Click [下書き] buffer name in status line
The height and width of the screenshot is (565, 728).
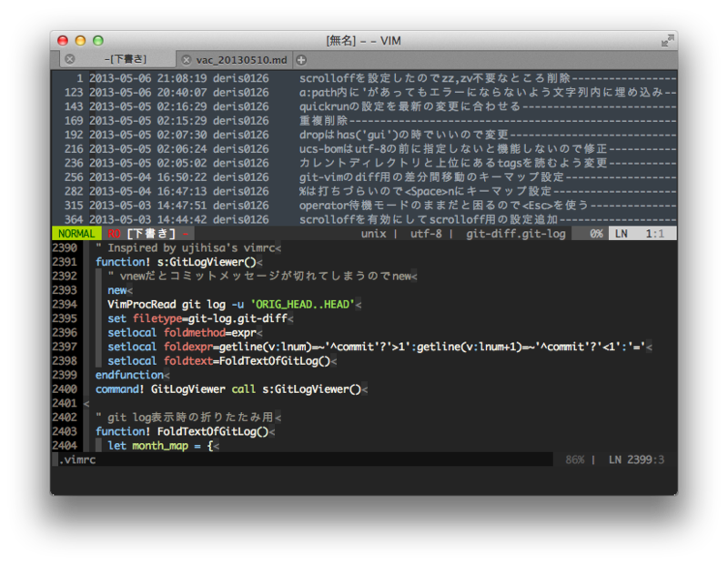(x=151, y=234)
